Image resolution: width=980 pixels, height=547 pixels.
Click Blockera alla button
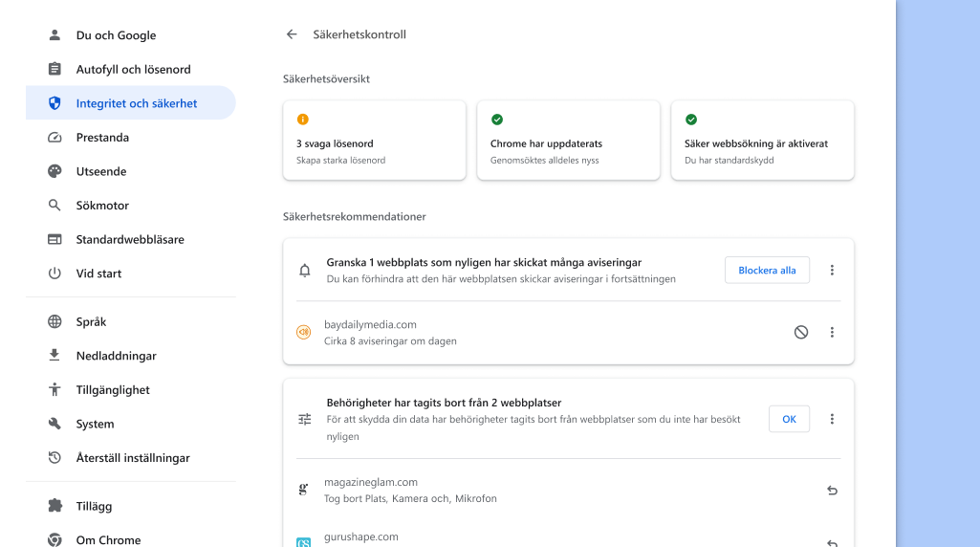(767, 270)
